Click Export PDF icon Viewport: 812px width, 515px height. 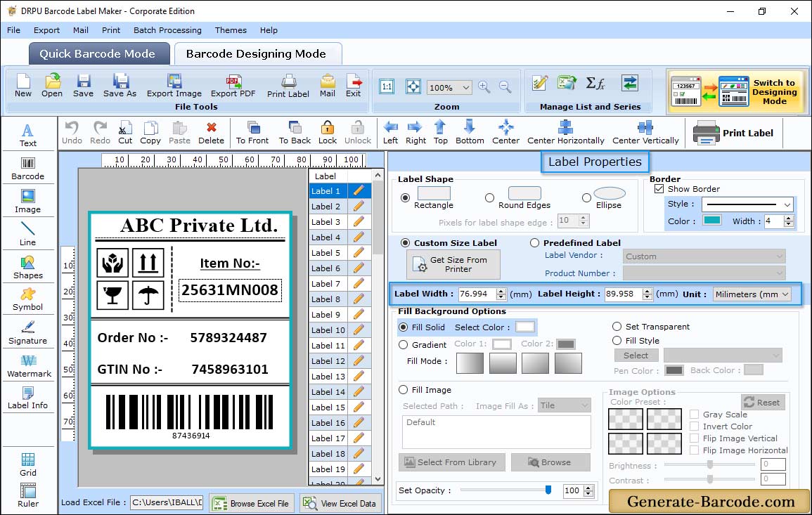click(x=233, y=86)
